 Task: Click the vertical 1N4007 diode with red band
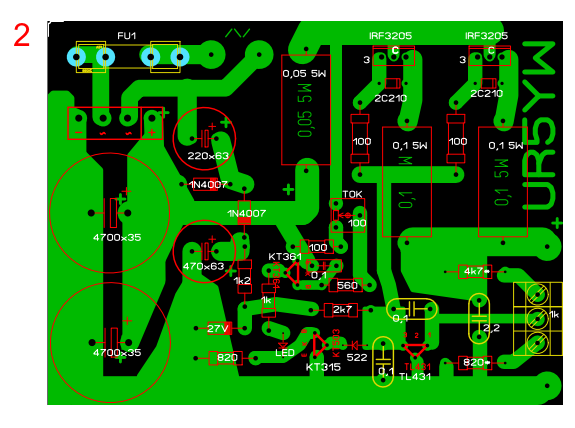[x=244, y=213]
